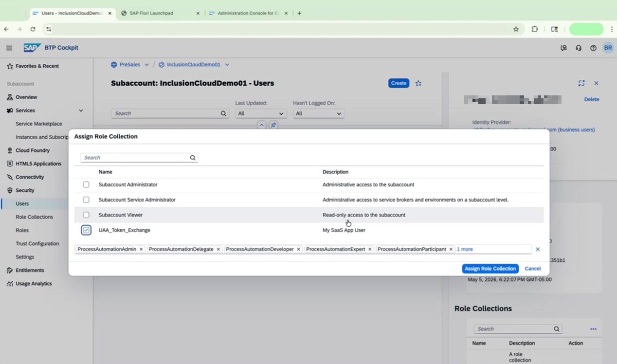Bookmark this page with the browser star
The width and height of the screenshot is (617, 364).
(x=516, y=29)
